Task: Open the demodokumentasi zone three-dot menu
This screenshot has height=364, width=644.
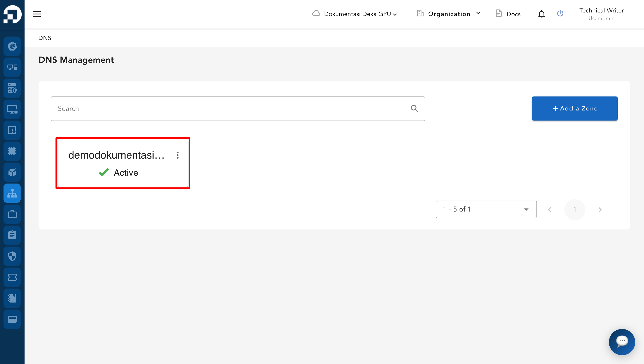Action: (x=177, y=155)
